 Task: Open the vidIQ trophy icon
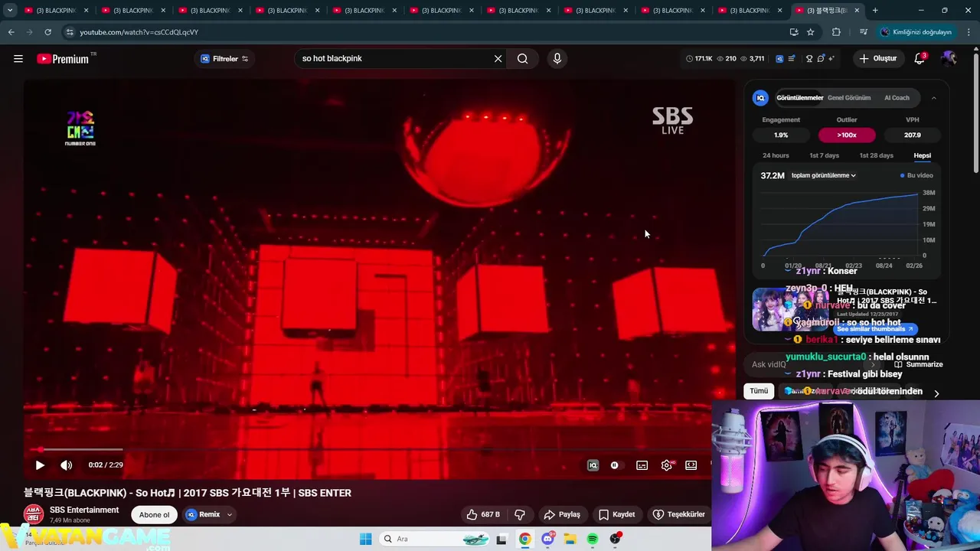tap(809, 58)
